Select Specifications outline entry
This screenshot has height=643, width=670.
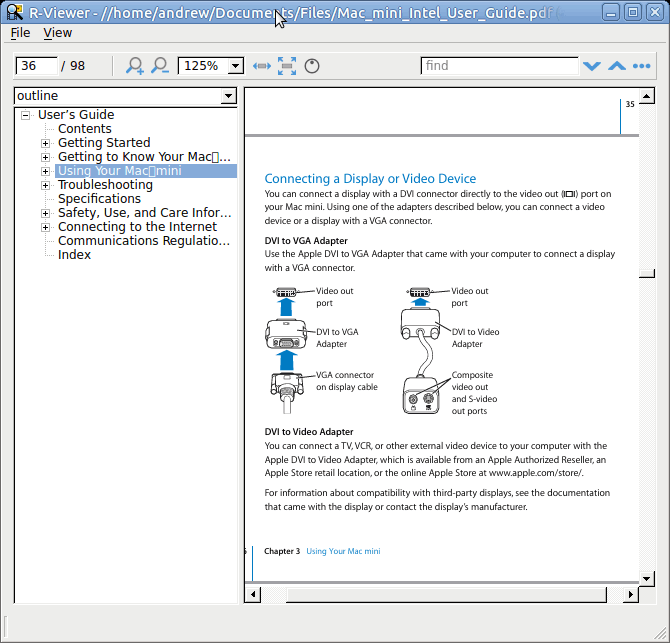pos(99,199)
